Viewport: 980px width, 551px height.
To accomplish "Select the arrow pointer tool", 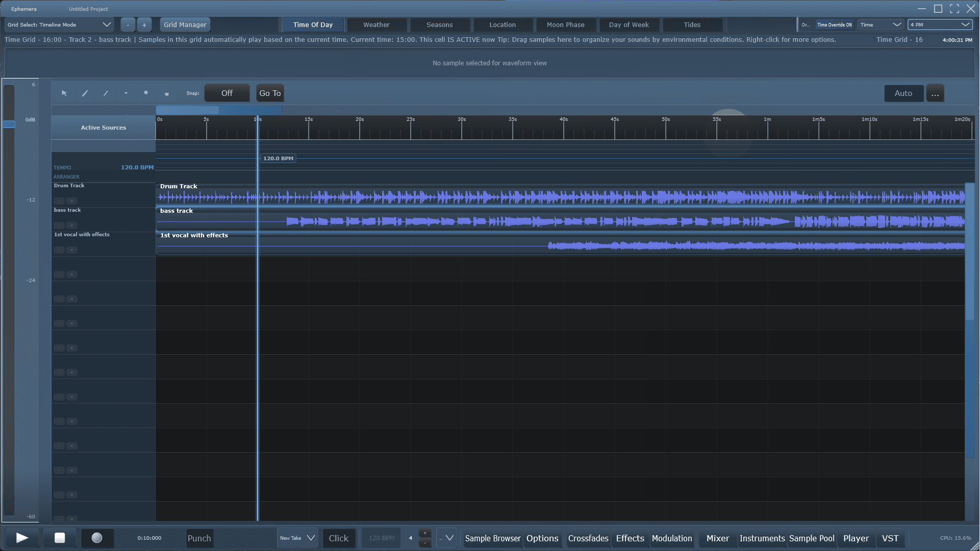I will (64, 93).
